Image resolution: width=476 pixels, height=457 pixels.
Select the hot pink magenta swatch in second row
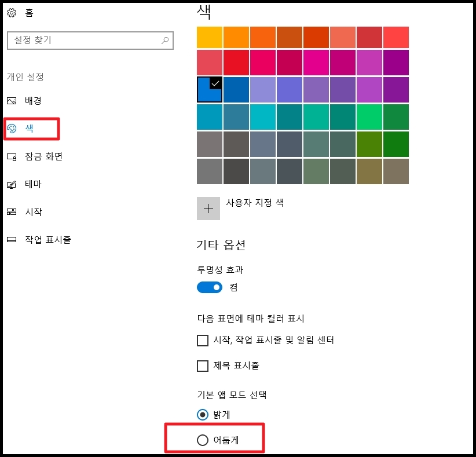[316, 62]
